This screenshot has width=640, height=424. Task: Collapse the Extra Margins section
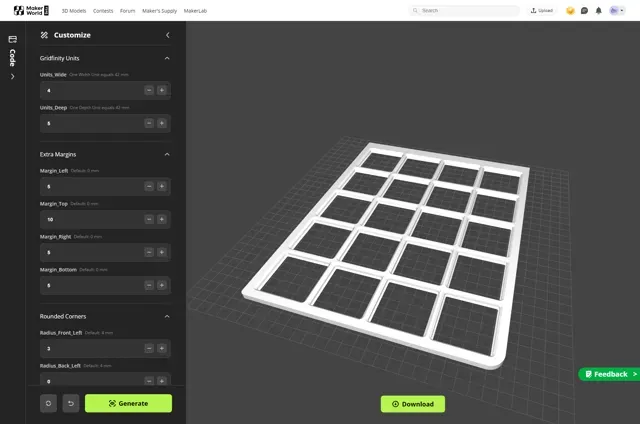(167, 154)
